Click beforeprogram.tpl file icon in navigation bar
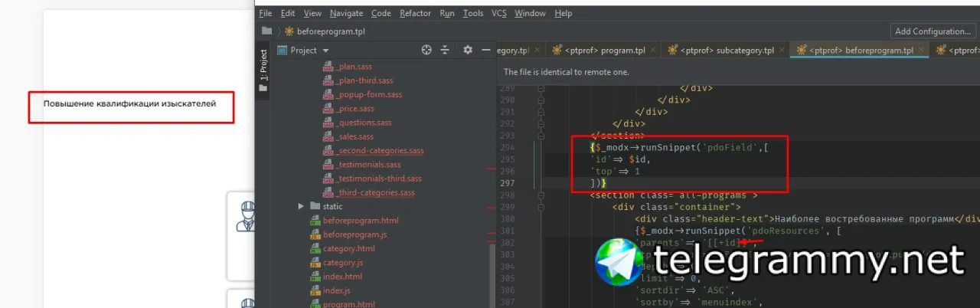This screenshot has height=308, width=980. point(290,31)
